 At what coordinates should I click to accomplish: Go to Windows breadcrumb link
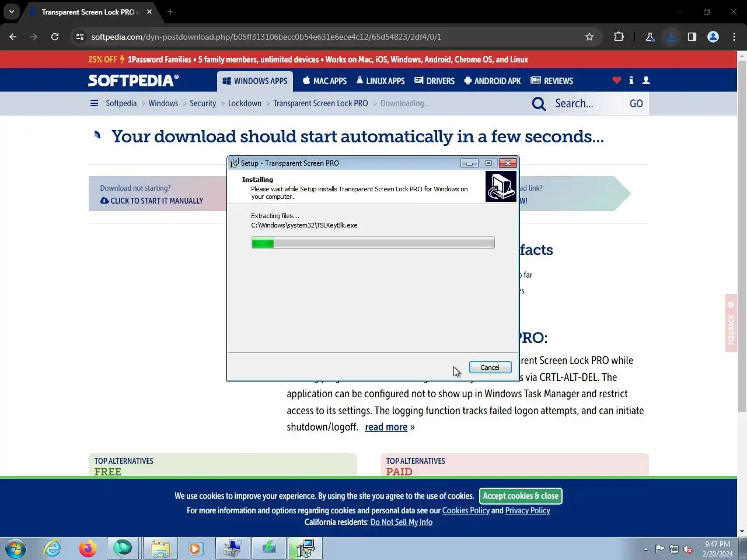(x=163, y=103)
